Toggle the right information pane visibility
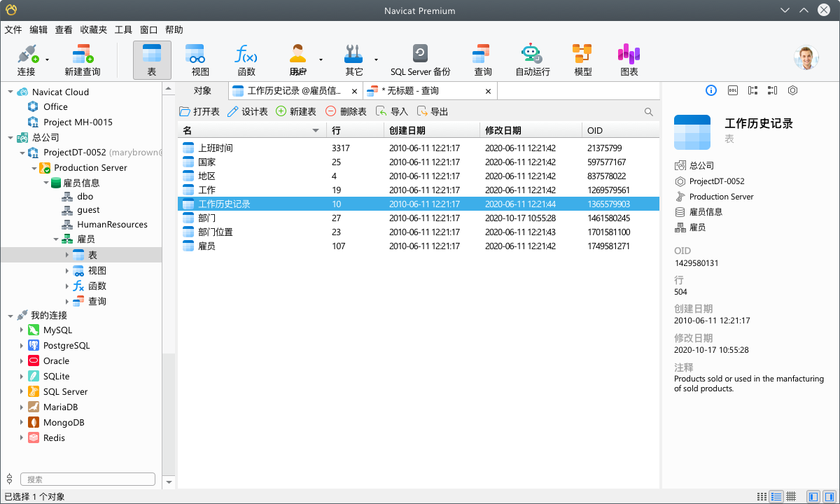The width and height of the screenshot is (840, 504). [x=828, y=496]
